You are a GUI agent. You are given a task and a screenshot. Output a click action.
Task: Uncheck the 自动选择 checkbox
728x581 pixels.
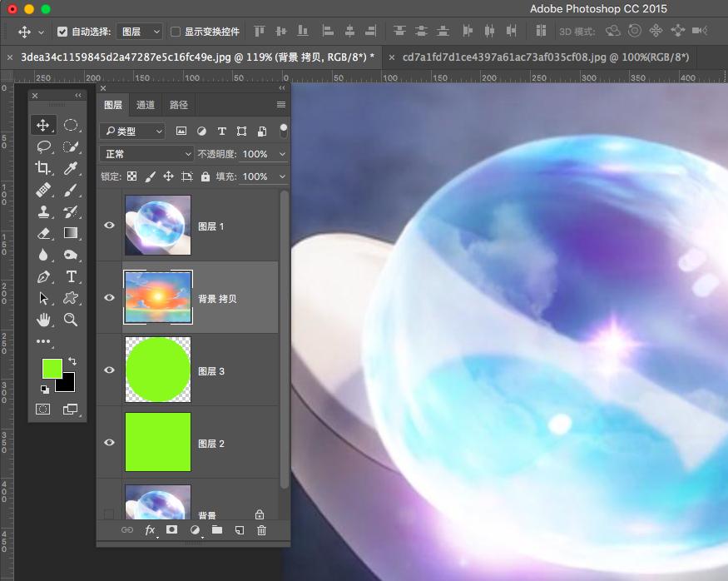[62, 32]
